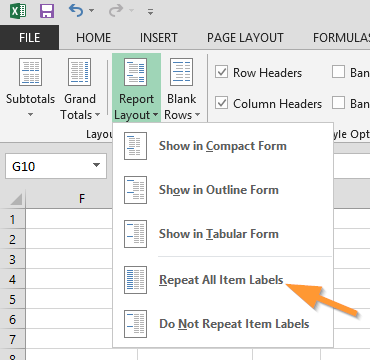Select row 2 header
The height and width of the screenshot is (360, 370).
(x=13, y=239)
